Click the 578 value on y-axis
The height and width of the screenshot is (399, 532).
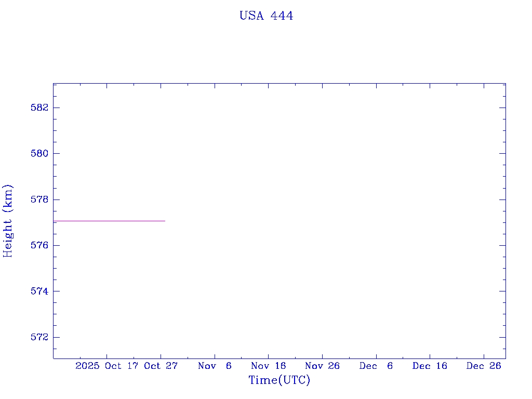pos(39,199)
